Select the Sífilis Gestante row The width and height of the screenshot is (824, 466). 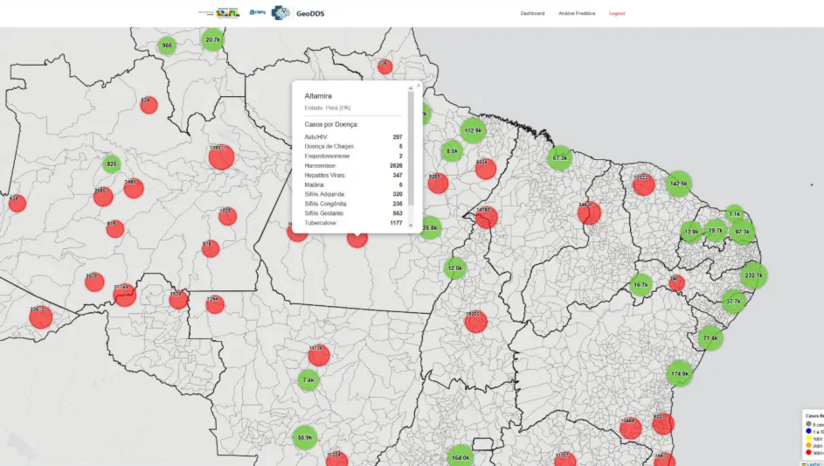tap(353, 213)
